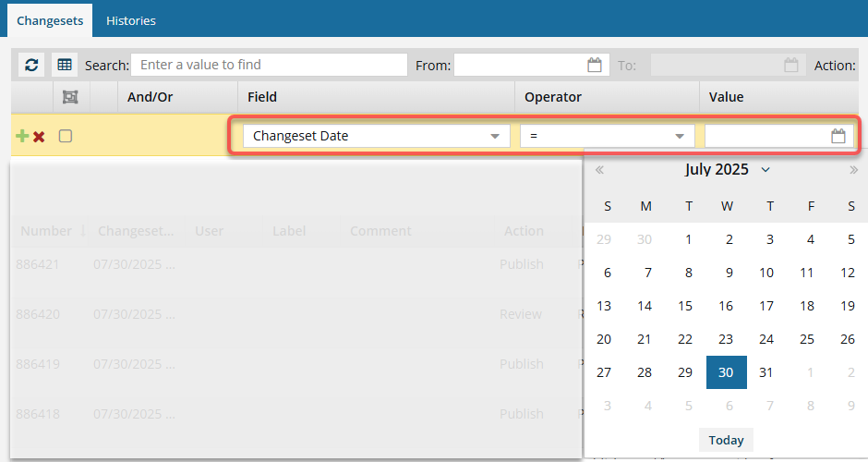Switch to the Histories tab
Image resolution: width=868 pixels, height=462 pixels.
pyautogui.click(x=130, y=20)
